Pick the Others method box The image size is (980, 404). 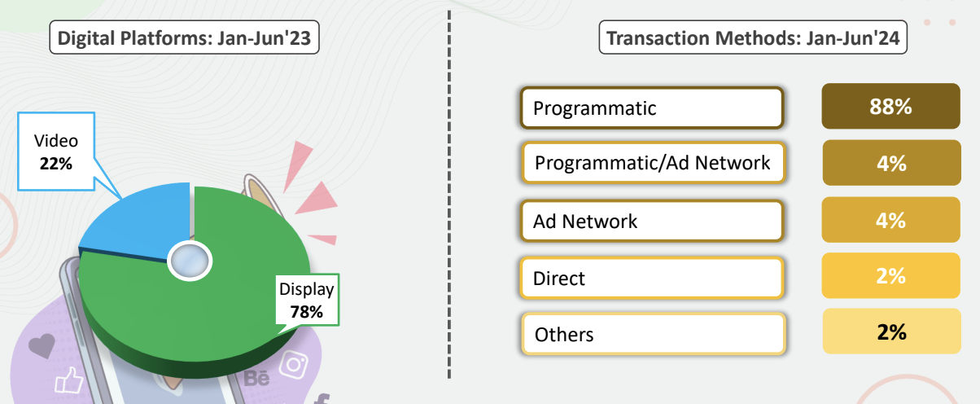[x=652, y=334]
